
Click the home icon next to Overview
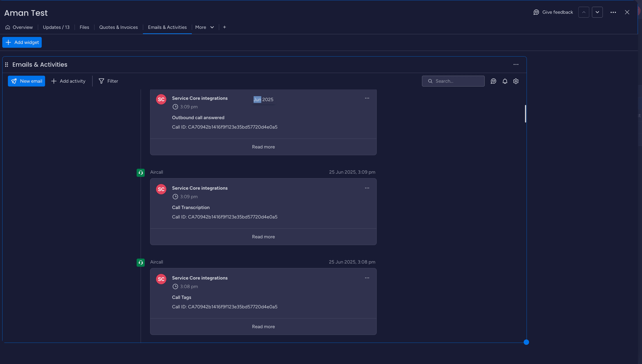point(7,27)
